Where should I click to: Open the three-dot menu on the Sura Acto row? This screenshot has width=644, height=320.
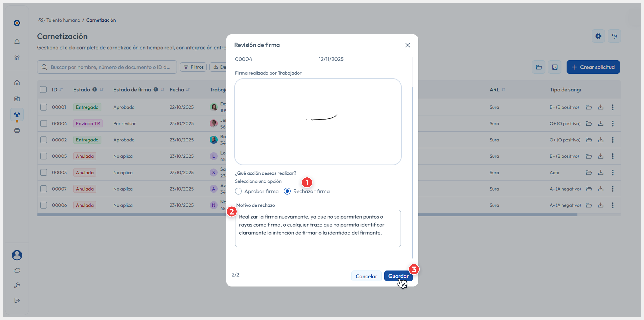613,172
